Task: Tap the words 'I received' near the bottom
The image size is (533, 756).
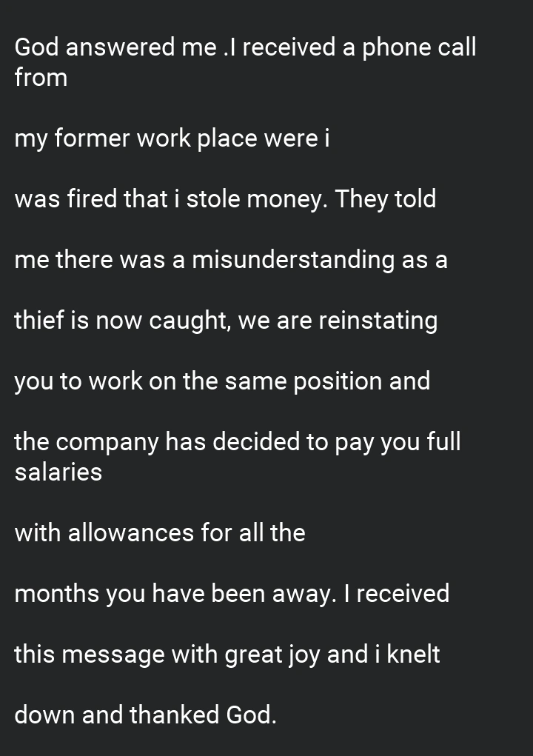Action: (x=397, y=594)
